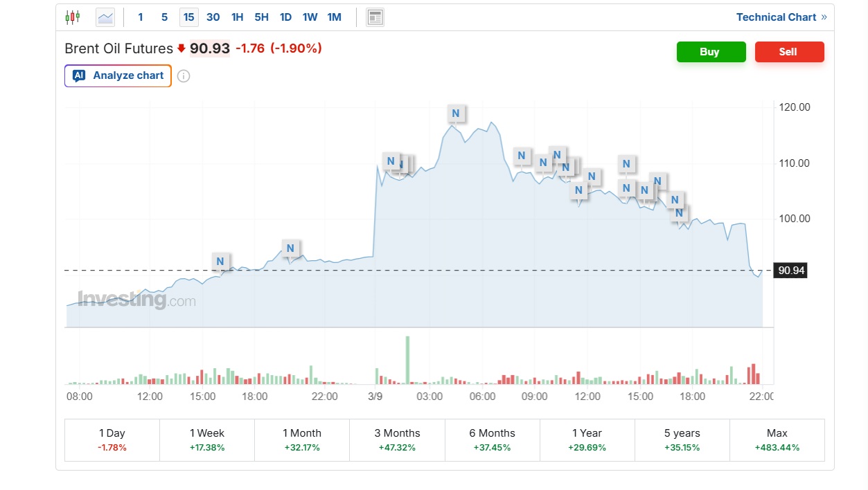Select the 1 Week performance range tab

click(207, 439)
